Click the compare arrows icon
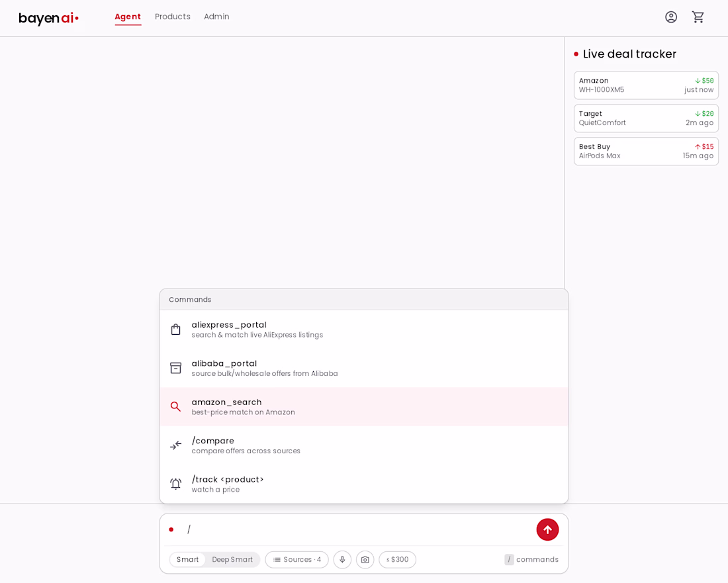 coord(175,445)
